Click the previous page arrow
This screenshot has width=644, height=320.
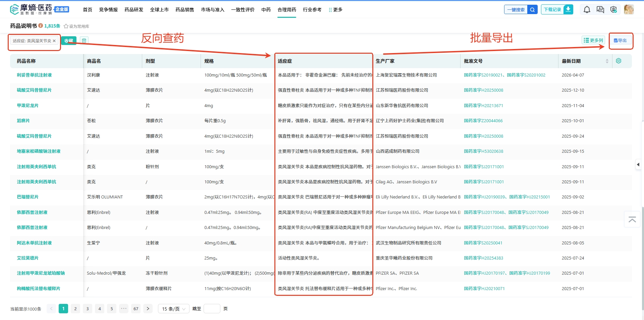coord(51,309)
